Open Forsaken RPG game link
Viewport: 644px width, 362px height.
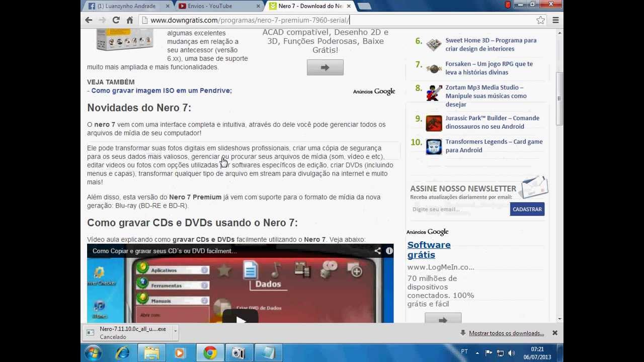[489, 68]
